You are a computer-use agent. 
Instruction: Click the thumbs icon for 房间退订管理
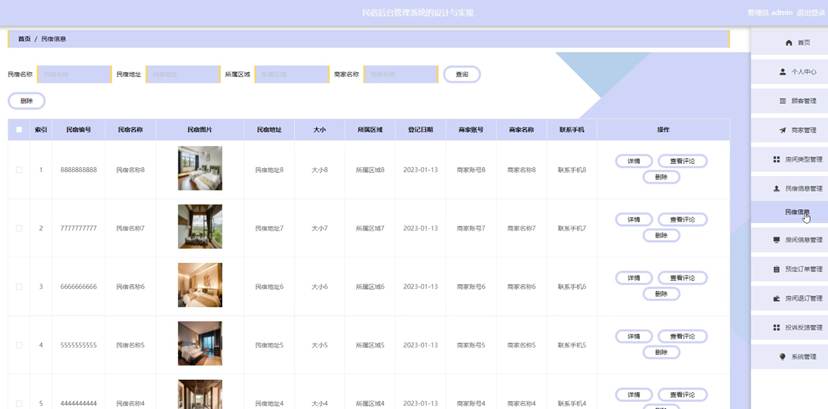click(x=776, y=298)
